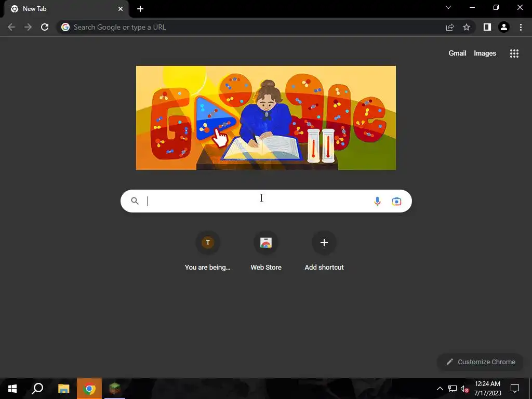The image size is (532, 399).
Task: Click the Add shortcut plus tile
Action: pos(324,251)
